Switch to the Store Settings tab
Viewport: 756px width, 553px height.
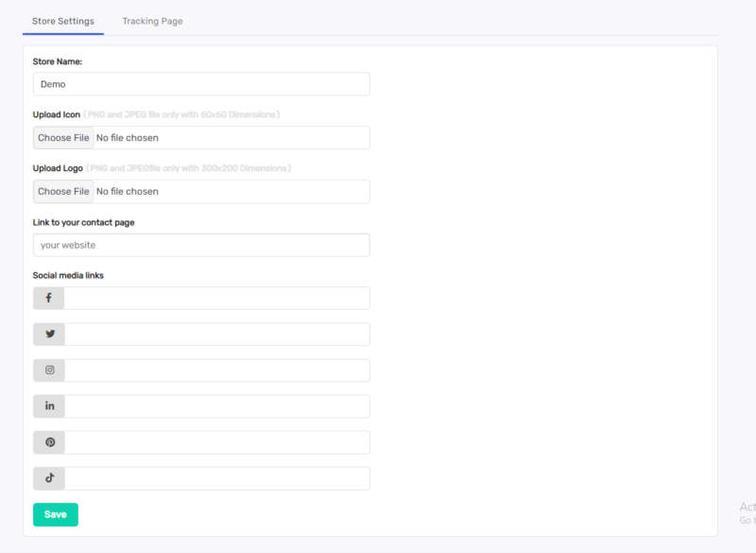63,21
